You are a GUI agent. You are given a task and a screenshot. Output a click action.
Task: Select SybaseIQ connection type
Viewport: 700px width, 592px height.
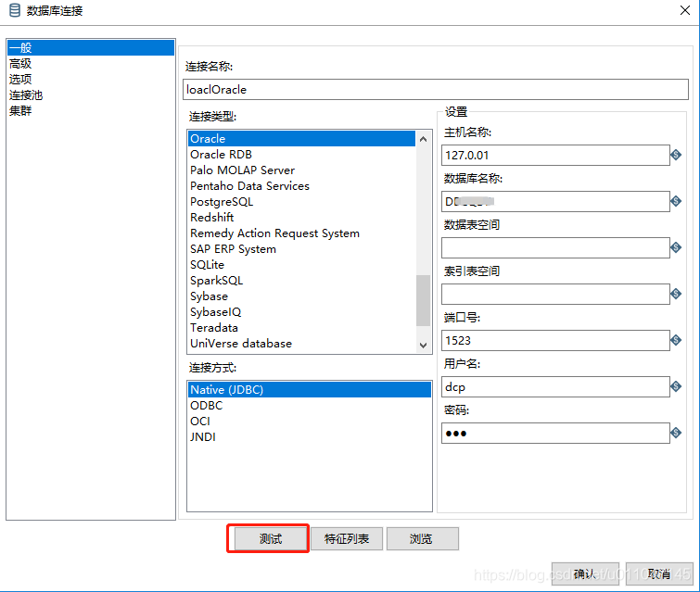[301, 312]
